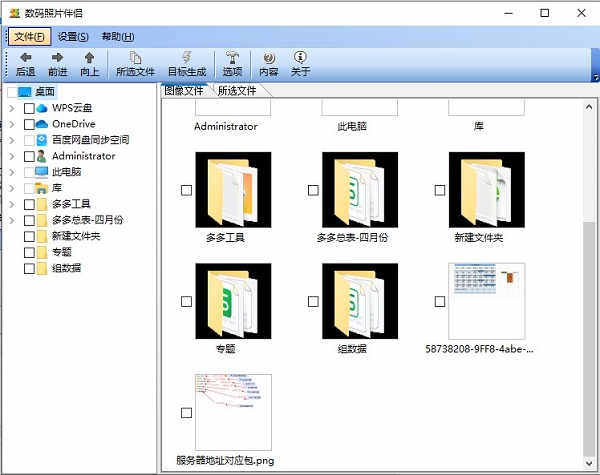Open the 文件(F) menu
Viewport: 600px width, 475px height.
(29, 37)
